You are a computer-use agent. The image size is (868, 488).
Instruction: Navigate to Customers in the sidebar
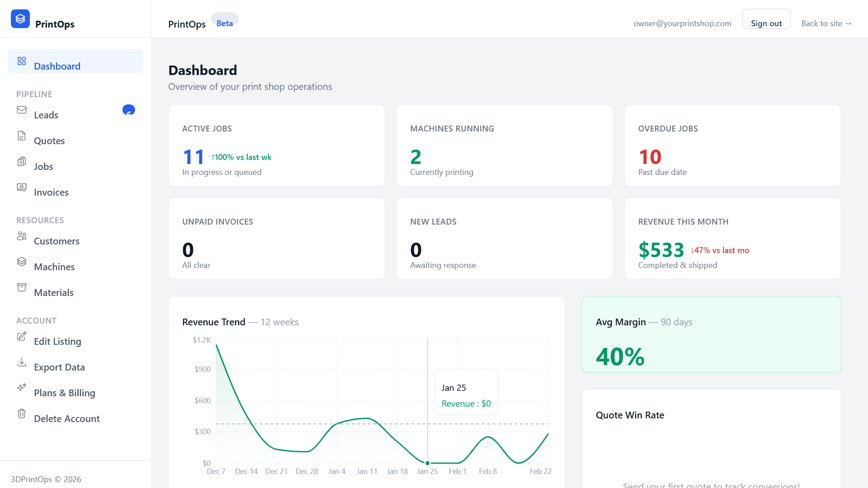(56, 241)
